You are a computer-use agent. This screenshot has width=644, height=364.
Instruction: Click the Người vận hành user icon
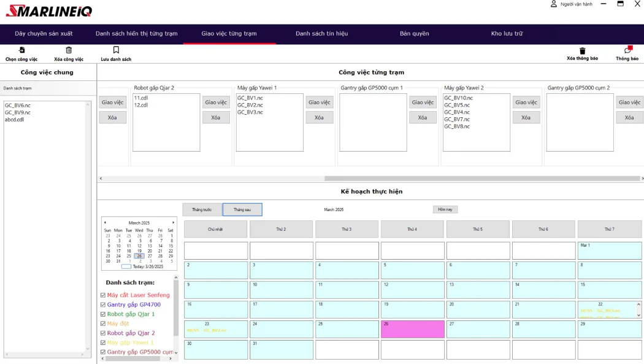click(554, 4)
